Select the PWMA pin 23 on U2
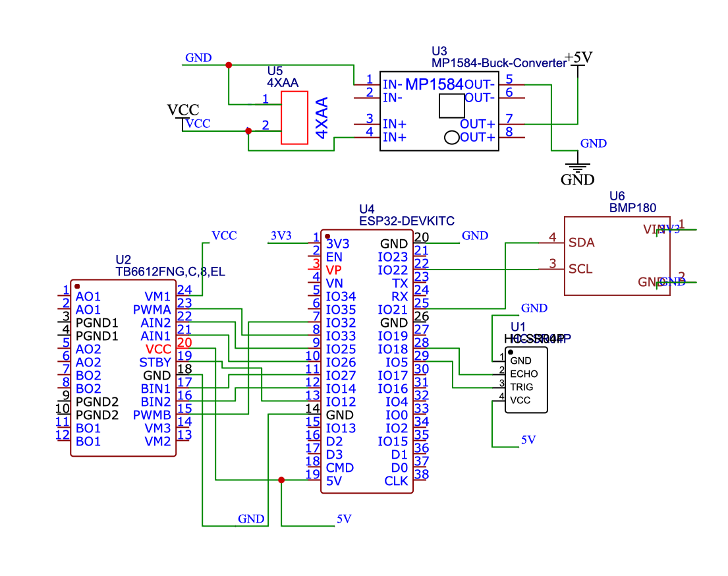The image size is (728, 576). pos(153,310)
